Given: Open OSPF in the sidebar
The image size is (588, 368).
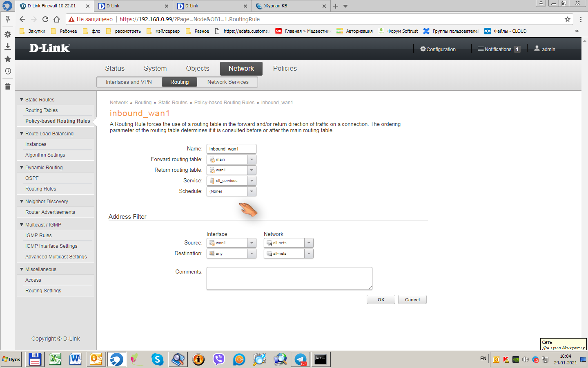Looking at the screenshot, I should (32, 178).
